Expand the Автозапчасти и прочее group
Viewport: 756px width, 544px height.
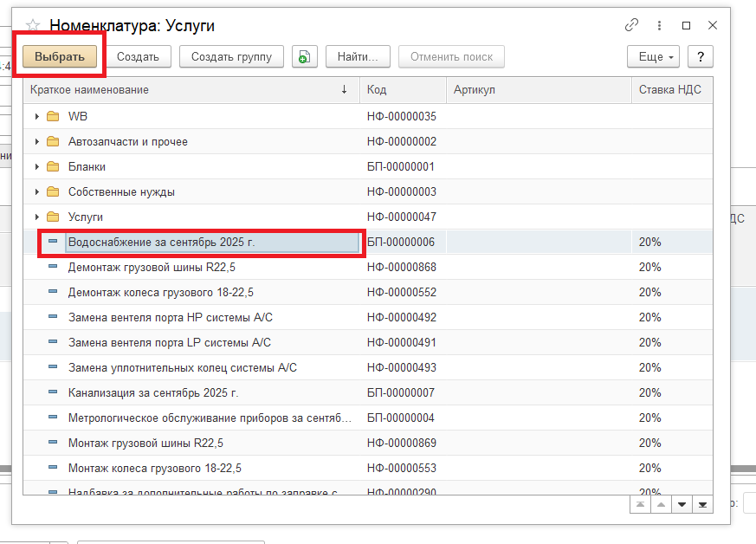pos(36,141)
